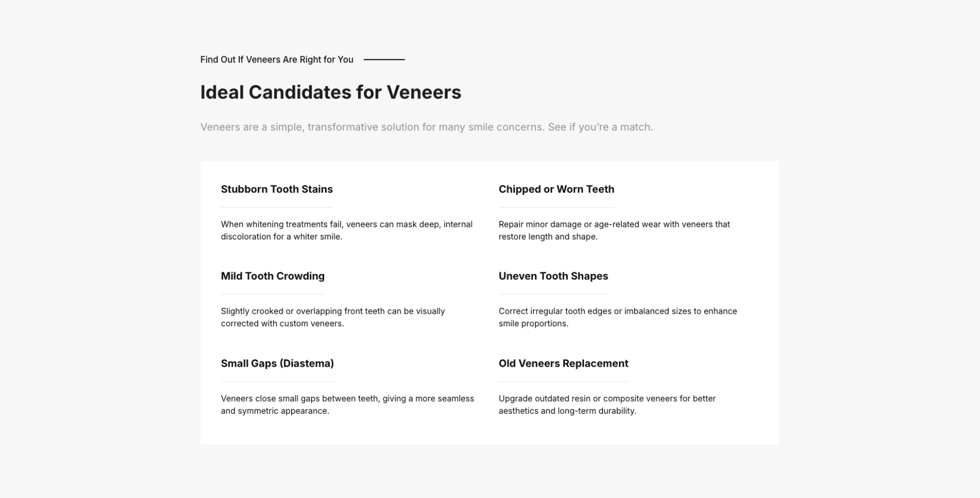This screenshot has width=980, height=498.
Task: Select the "Stubborn Tooth Stains" heading
Action: [277, 189]
